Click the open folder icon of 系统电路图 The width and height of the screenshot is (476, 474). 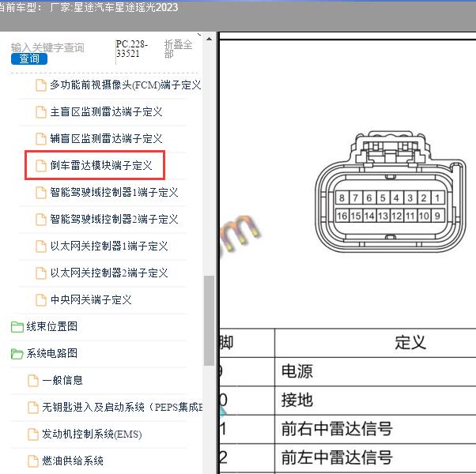(17, 354)
